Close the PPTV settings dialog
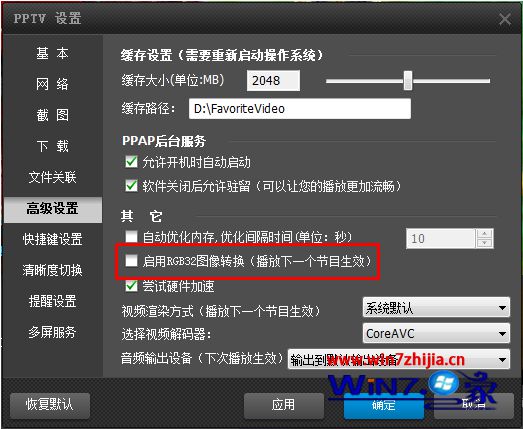The height and width of the screenshot is (429, 523). [505, 19]
